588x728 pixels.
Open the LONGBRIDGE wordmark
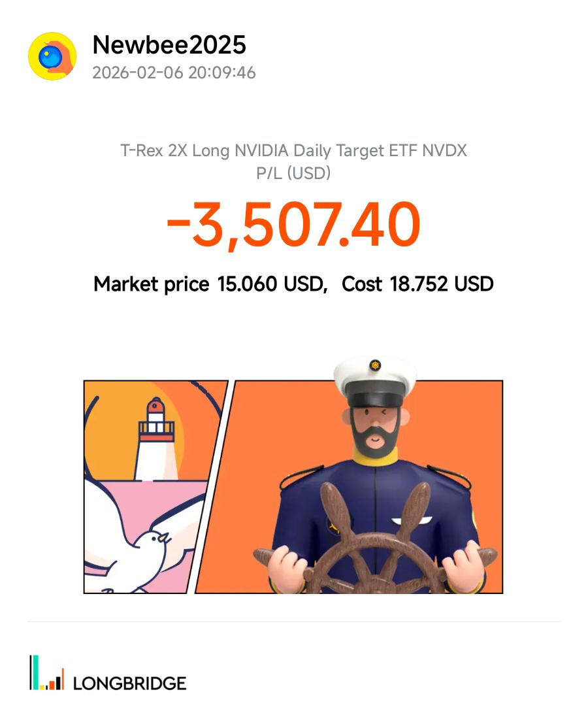[x=130, y=684]
